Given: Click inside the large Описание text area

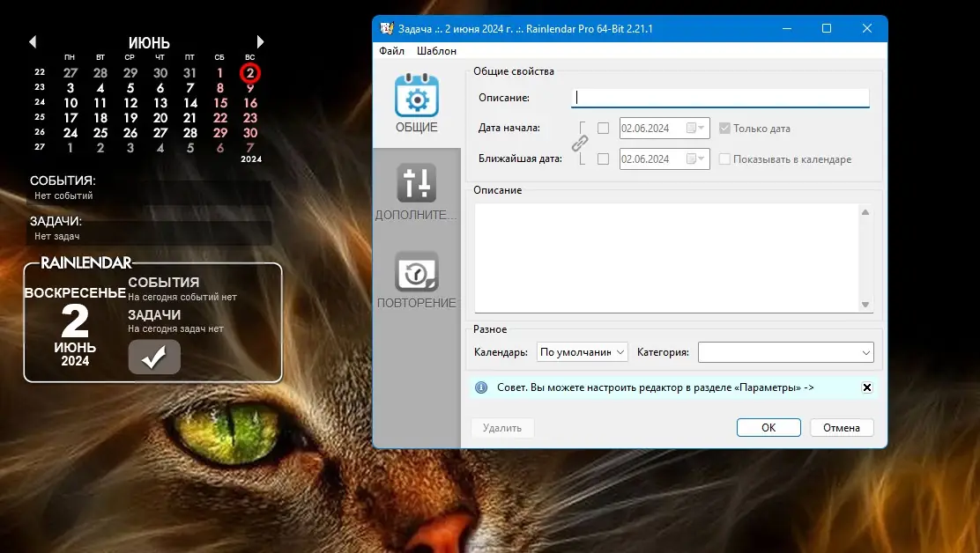Looking at the screenshot, I should click(667, 258).
